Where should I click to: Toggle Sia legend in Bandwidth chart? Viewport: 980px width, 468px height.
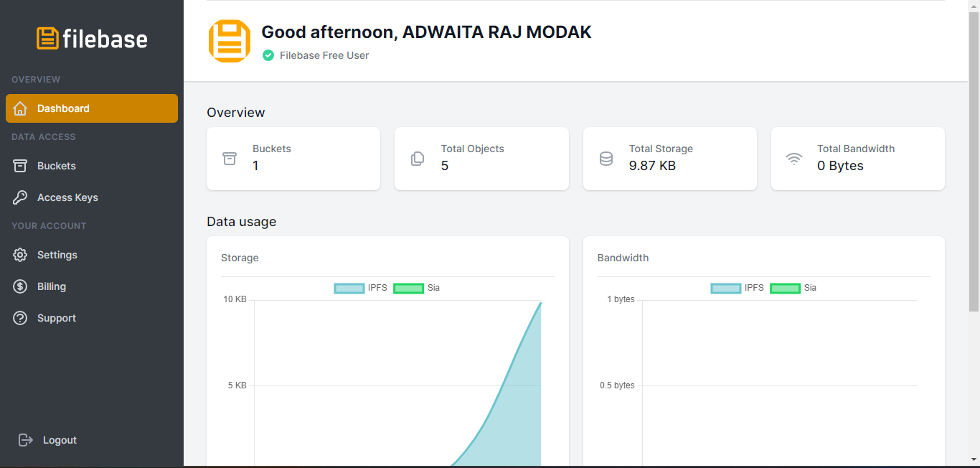793,288
